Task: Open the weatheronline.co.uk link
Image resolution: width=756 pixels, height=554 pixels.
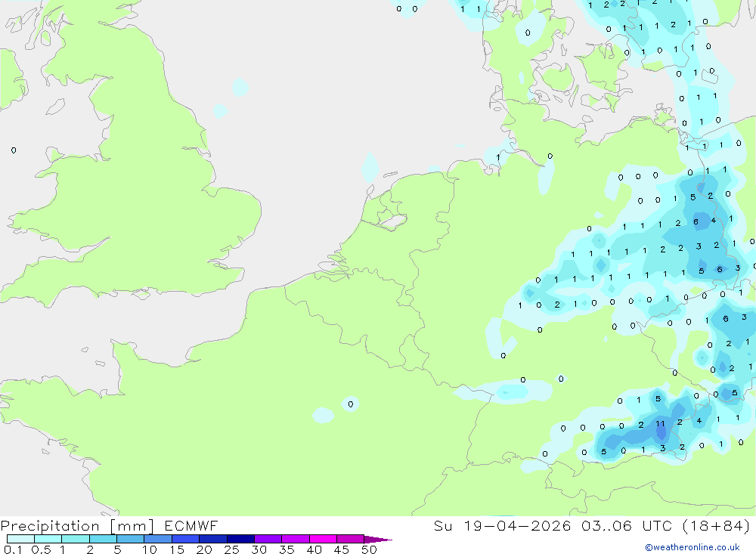Action: click(x=692, y=547)
